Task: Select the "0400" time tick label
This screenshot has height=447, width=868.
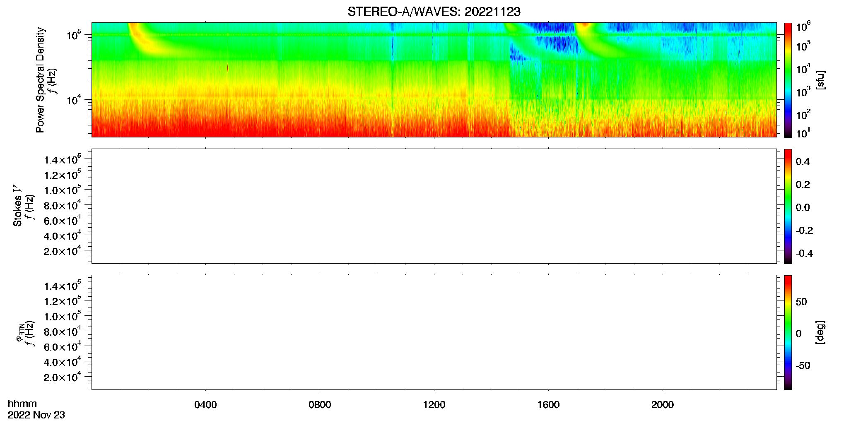Action: point(205,405)
